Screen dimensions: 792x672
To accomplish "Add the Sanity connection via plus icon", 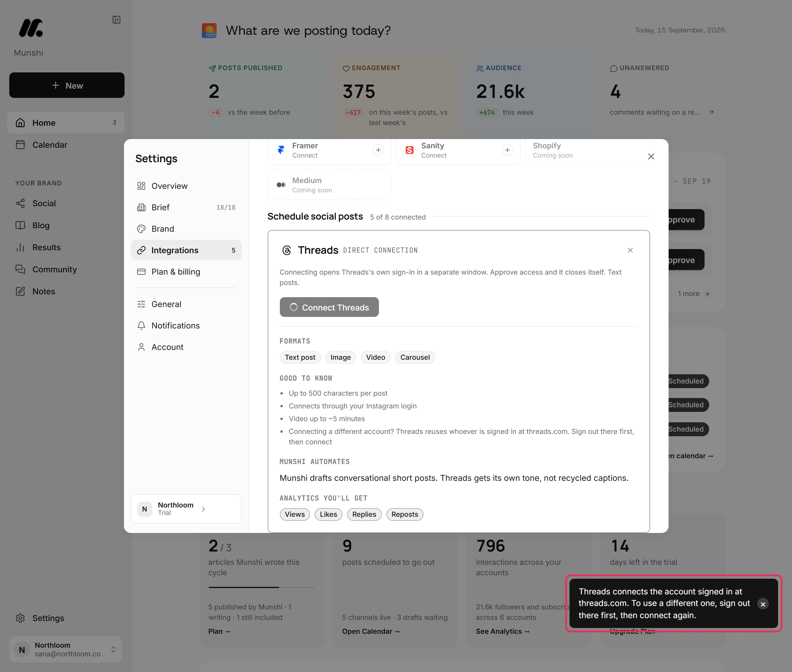I will 507,150.
